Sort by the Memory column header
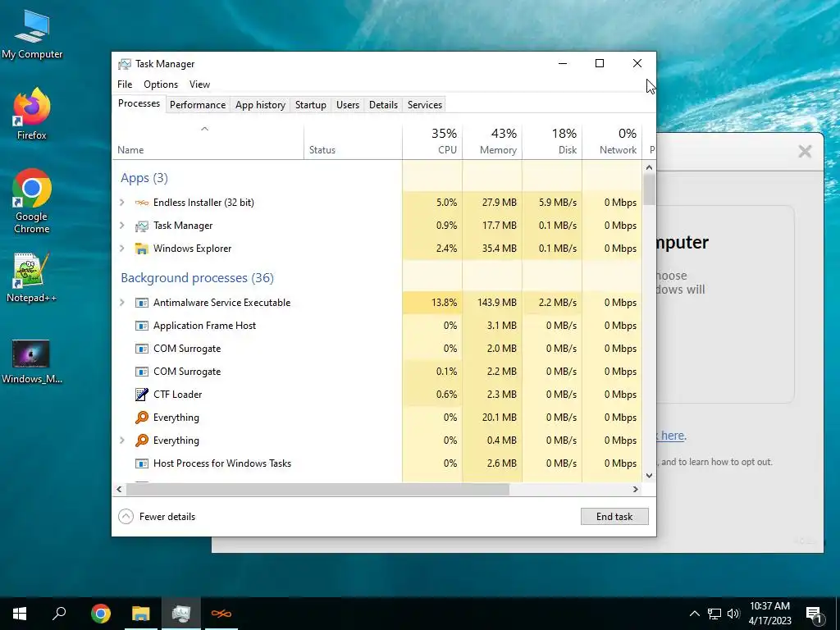The width and height of the screenshot is (840, 630). [492, 142]
